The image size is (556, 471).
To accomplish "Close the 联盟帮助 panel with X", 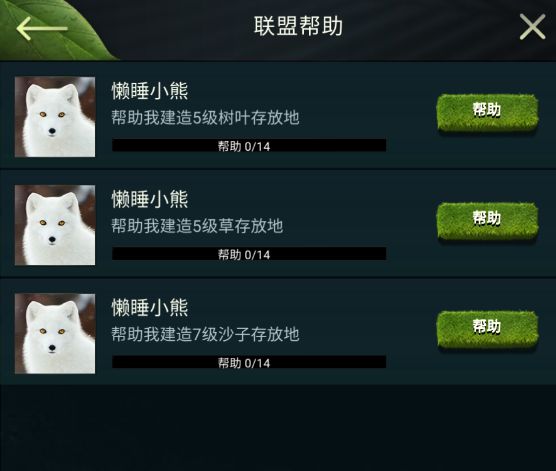I will (x=532, y=27).
